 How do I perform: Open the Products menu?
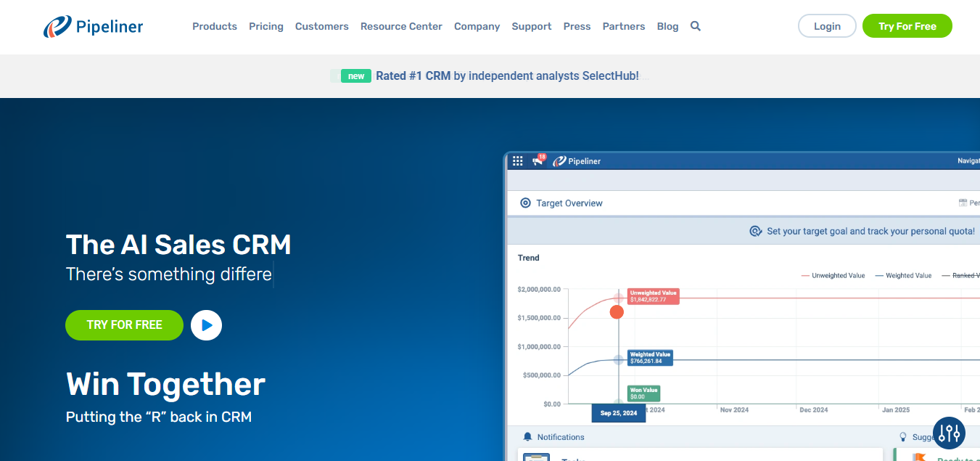pyautogui.click(x=215, y=26)
